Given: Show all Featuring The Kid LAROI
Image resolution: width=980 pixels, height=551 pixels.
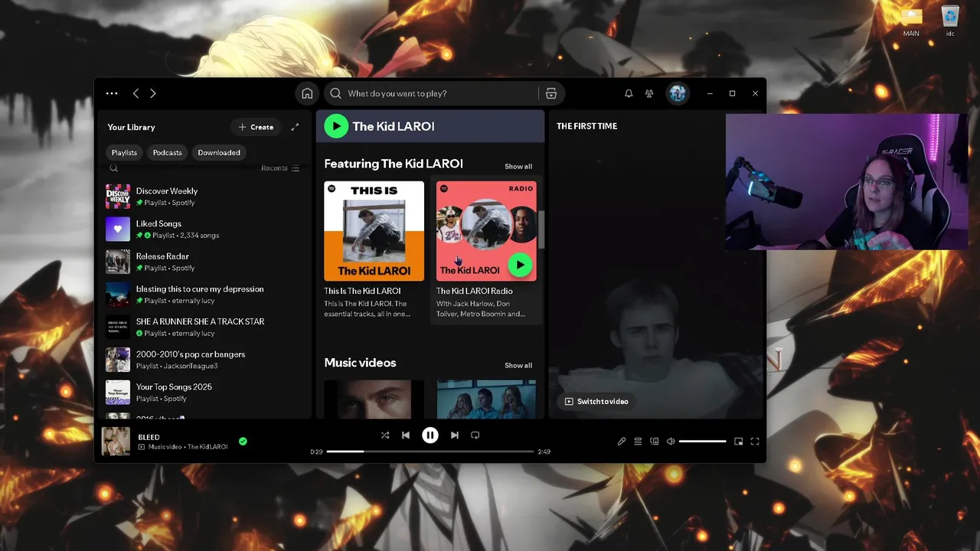Looking at the screenshot, I should click(x=518, y=166).
